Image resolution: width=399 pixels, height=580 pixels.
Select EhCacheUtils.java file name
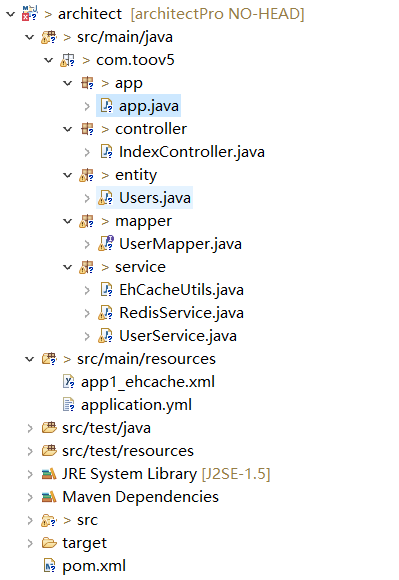click(x=181, y=290)
